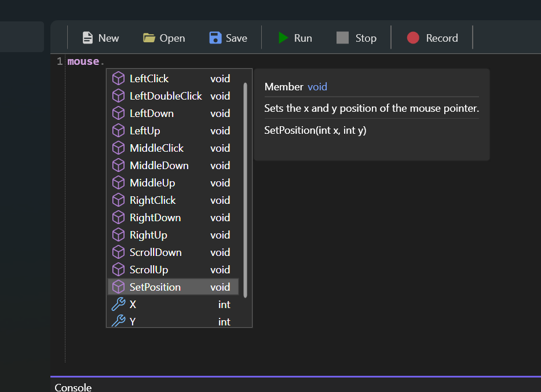
Task: Click the Save floppy disk icon
Action: (x=215, y=38)
